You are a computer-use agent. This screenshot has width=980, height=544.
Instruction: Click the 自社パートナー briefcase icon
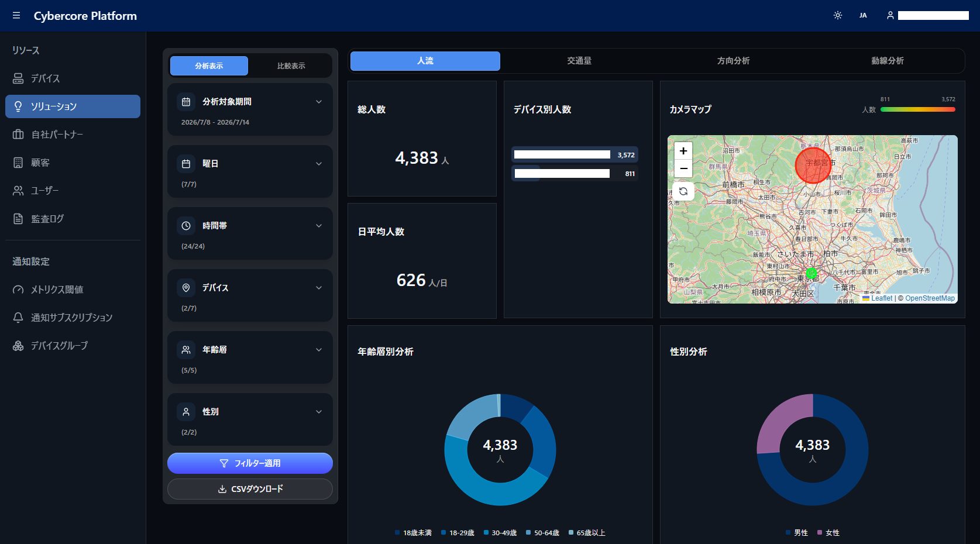18,135
